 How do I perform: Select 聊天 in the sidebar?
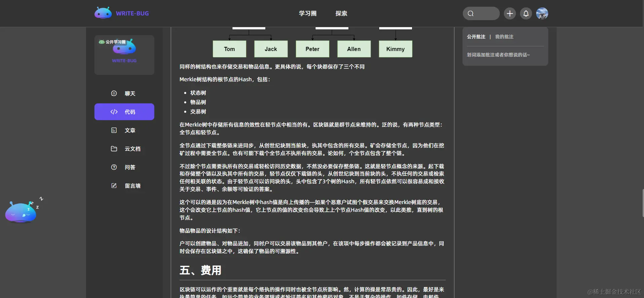pos(124,93)
